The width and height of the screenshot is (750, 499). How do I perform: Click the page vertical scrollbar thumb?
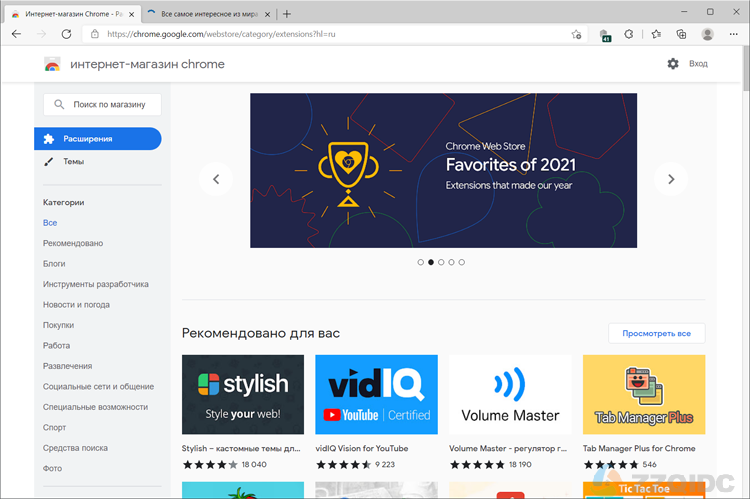tap(746, 68)
